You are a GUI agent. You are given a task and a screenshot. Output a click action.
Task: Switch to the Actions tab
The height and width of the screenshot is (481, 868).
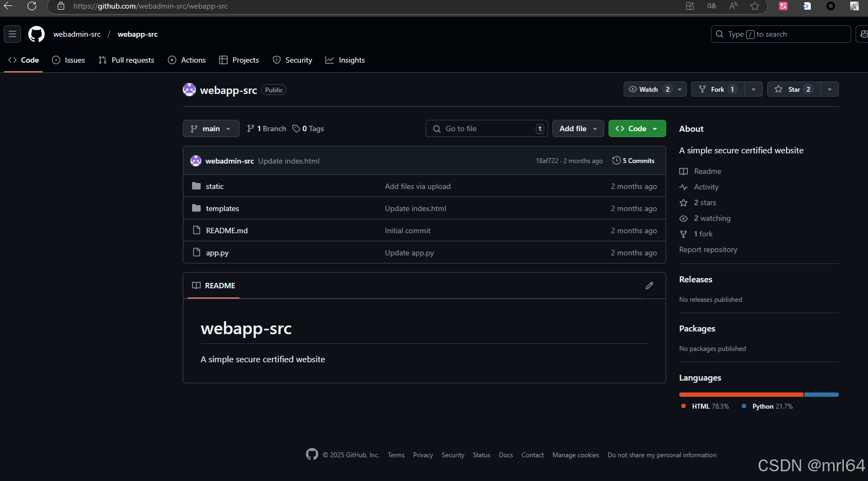[187, 60]
